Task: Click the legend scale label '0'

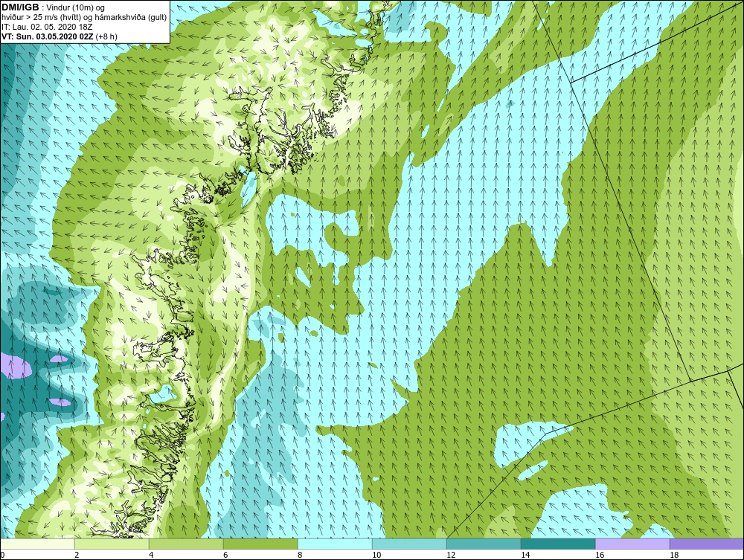Action: [x=2, y=555]
